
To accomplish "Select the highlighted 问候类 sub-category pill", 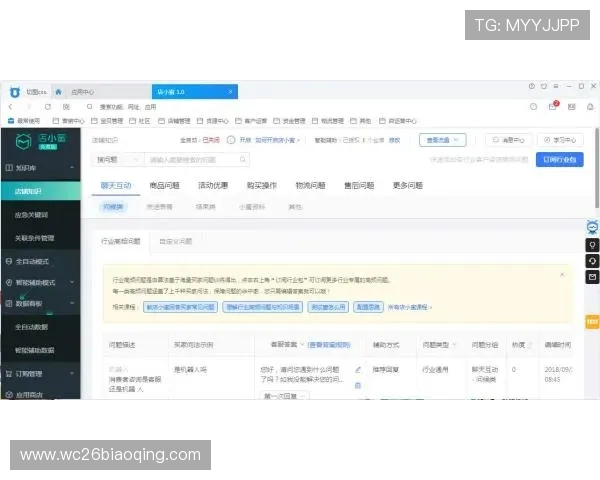I will pyautogui.click(x=113, y=207).
